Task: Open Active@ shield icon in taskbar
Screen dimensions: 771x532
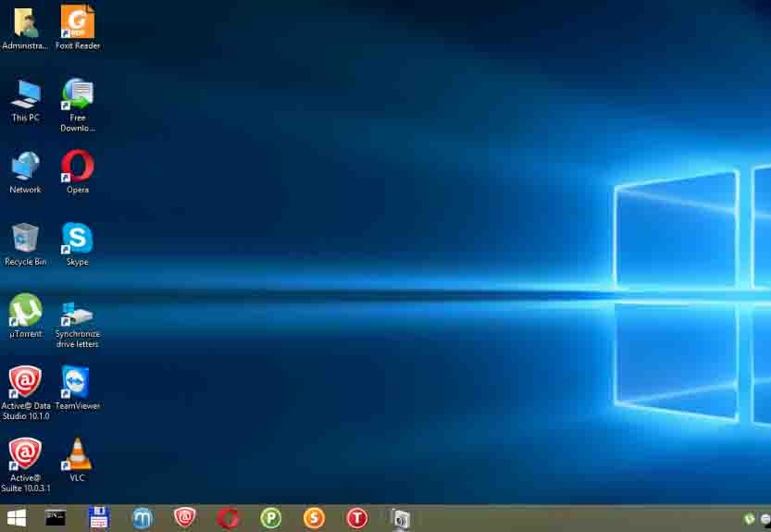Action: tap(185, 517)
